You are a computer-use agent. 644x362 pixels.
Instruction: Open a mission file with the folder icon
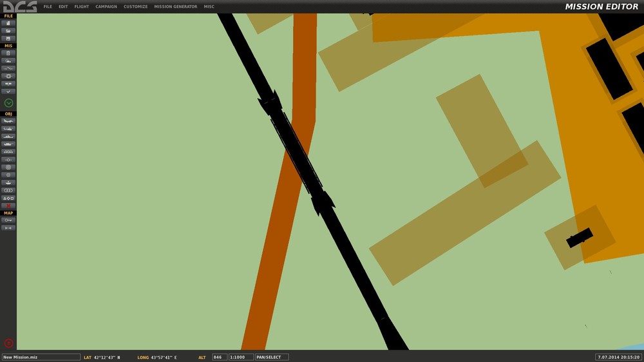point(8,31)
